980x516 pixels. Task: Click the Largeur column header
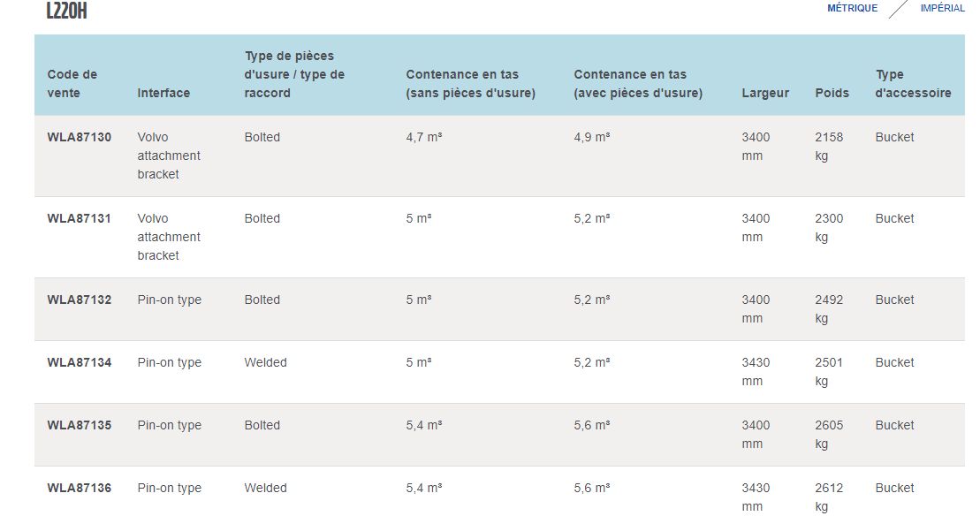coord(765,93)
